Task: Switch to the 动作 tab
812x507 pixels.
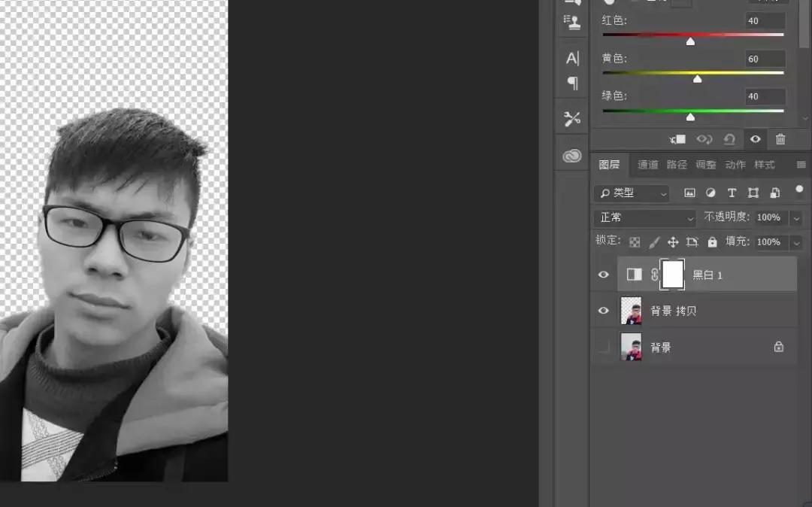Action: pyautogui.click(x=735, y=165)
